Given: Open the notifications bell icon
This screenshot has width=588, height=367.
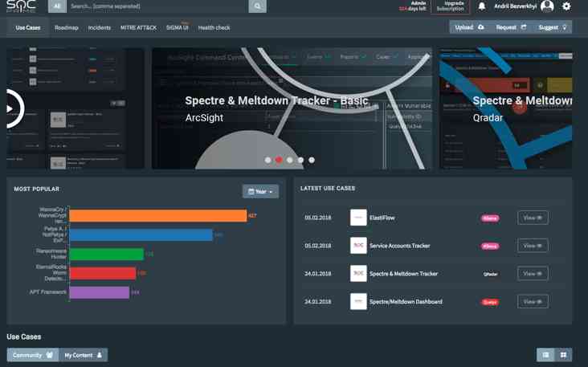Looking at the screenshot, I should (482, 6).
